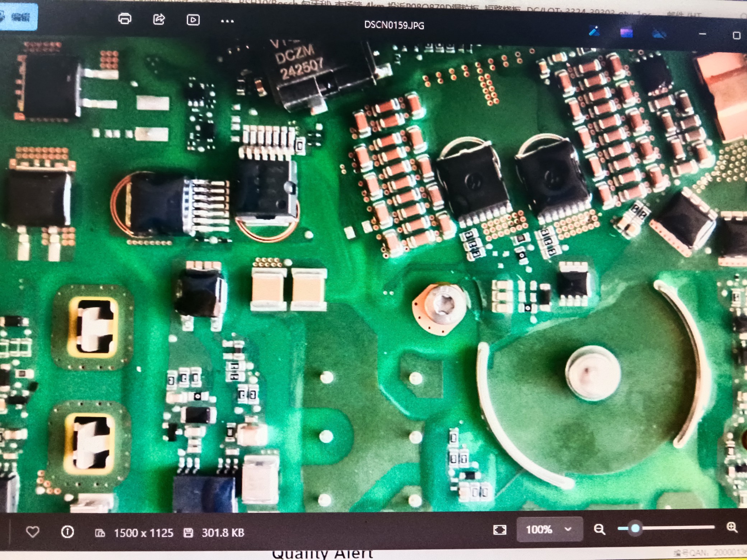Show file info with info icon
747x560 pixels.
tap(68, 532)
